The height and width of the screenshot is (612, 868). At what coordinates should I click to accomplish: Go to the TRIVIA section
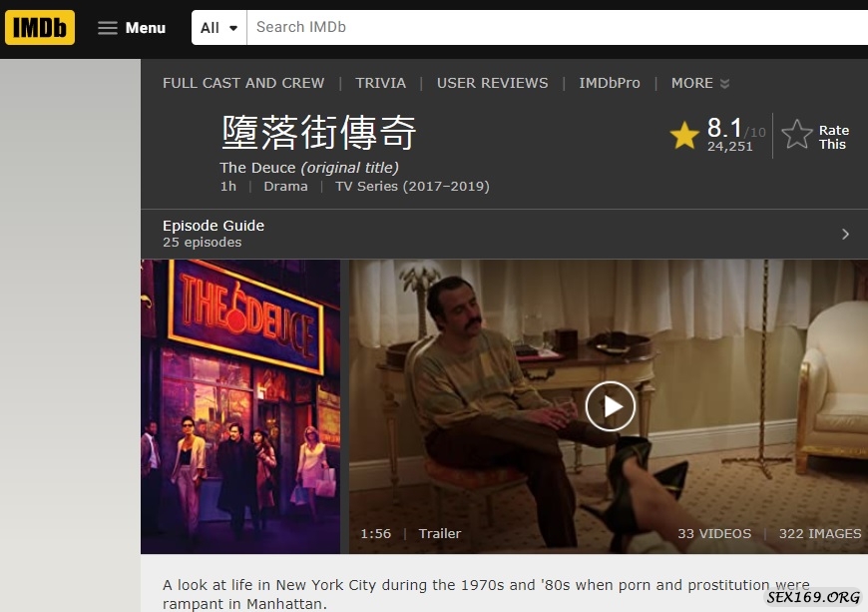click(380, 83)
